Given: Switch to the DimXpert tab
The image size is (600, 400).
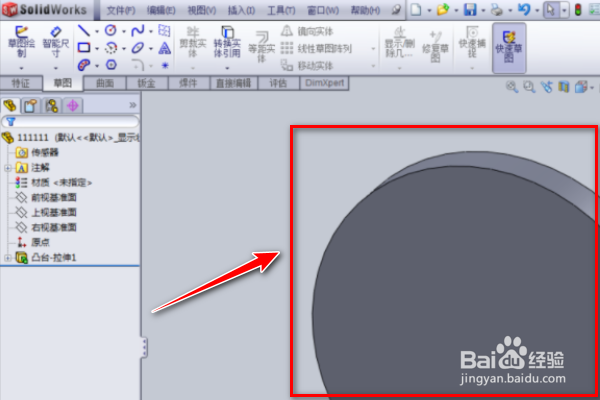Looking at the screenshot, I should tap(324, 83).
